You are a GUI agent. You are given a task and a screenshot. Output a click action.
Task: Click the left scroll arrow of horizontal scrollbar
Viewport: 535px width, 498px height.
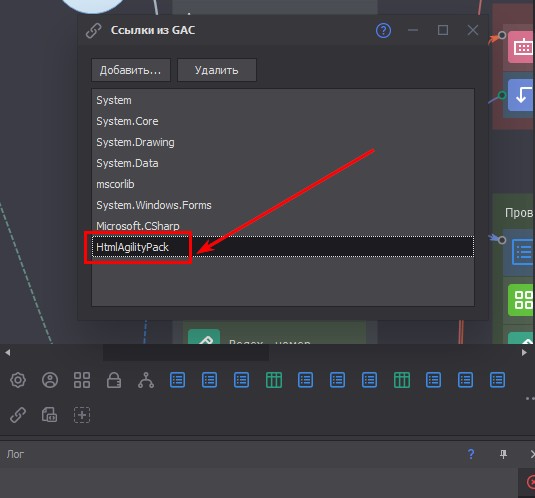(x=7, y=352)
